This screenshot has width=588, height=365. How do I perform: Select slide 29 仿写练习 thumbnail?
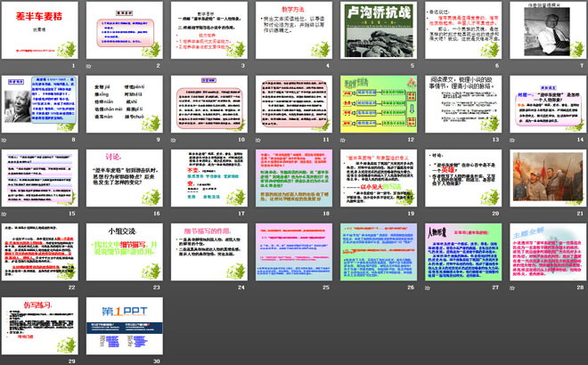(40, 326)
